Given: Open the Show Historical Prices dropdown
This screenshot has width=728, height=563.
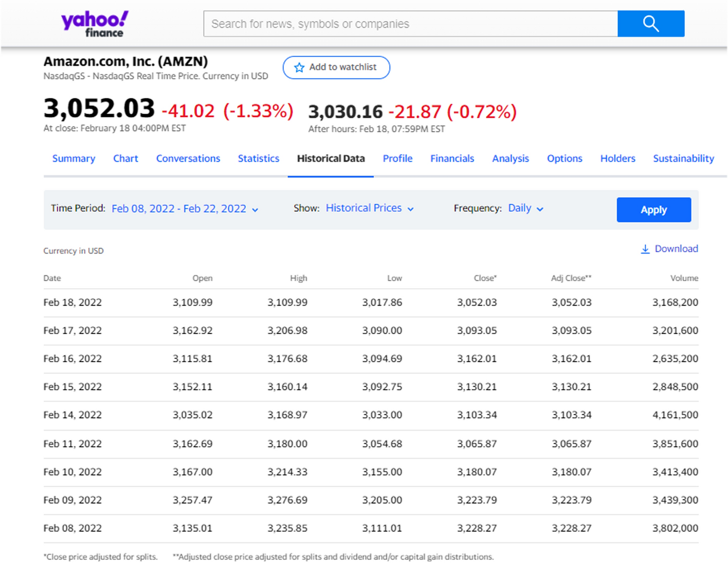Looking at the screenshot, I should pos(370,208).
